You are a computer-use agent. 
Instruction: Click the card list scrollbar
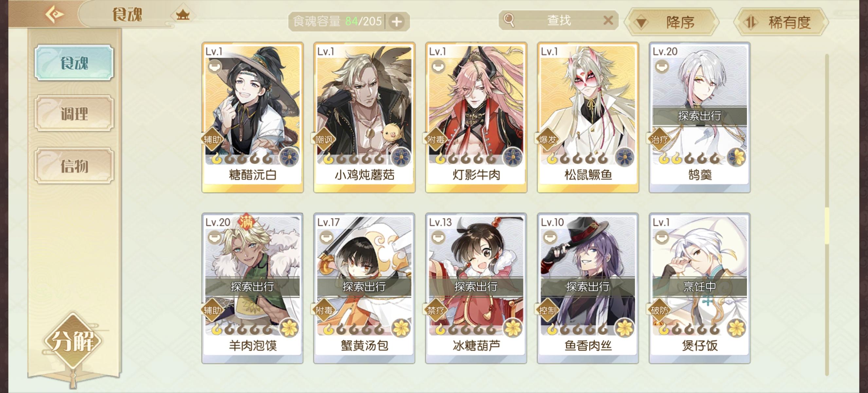(x=826, y=215)
